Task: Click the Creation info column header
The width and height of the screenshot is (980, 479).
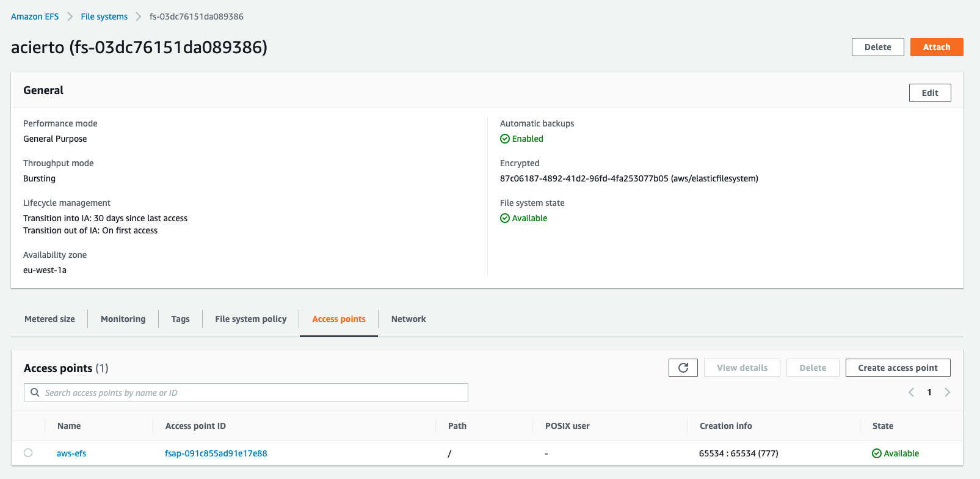Action: (726, 426)
